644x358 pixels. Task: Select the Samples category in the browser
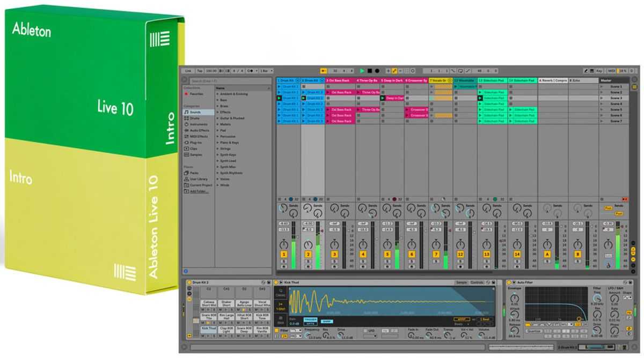(x=196, y=155)
